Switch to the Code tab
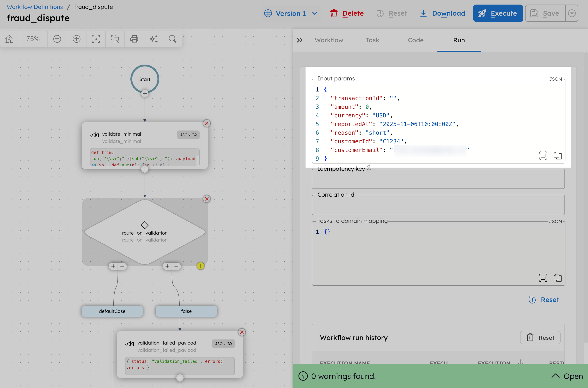 (x=415, y=40)
